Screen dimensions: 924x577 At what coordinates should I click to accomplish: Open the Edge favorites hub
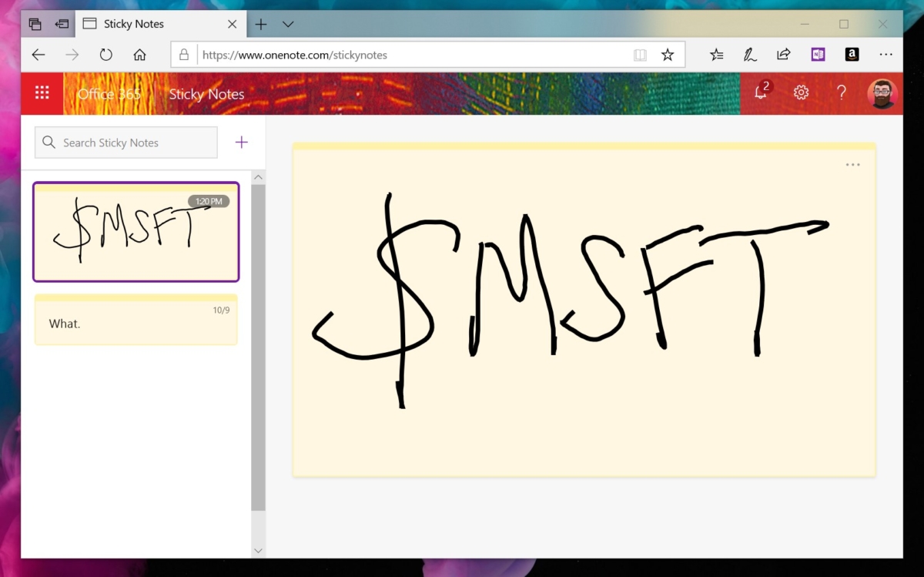click(716, 54)
